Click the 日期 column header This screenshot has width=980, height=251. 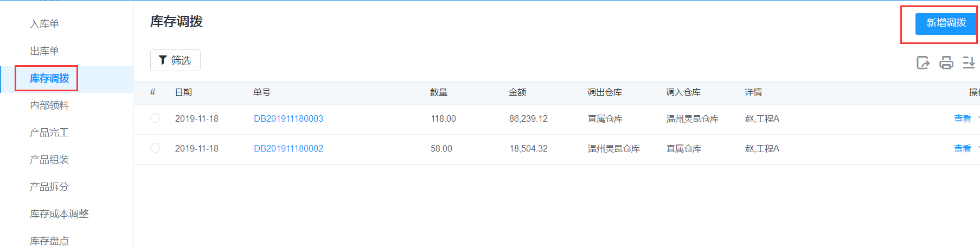point(183,92)
